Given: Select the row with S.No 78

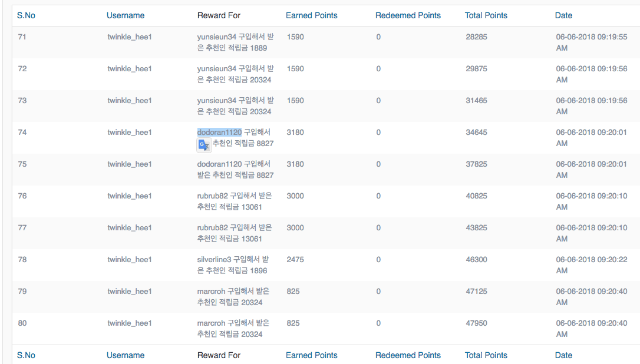Looking at the screenshot, I should tap(22, 259).
